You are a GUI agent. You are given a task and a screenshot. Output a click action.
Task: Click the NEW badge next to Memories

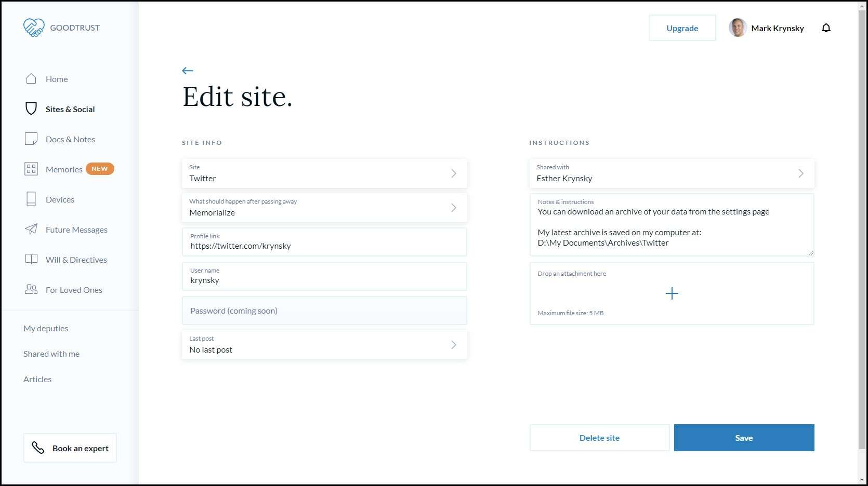coord(100,169)
